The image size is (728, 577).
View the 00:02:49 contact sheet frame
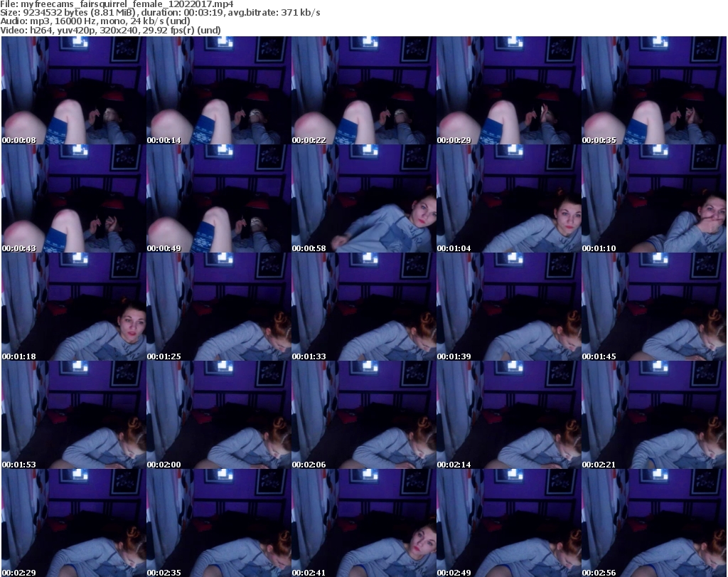coord(508,523)
